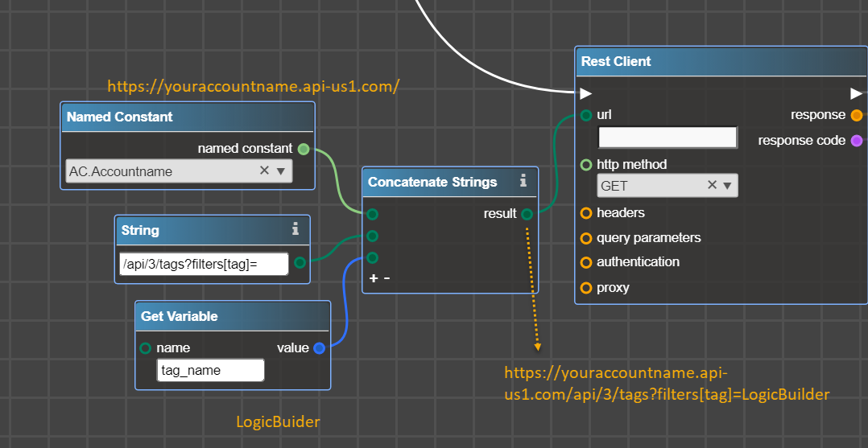Select the purple response code port
The image size is (868, 448).
(857, 141)
